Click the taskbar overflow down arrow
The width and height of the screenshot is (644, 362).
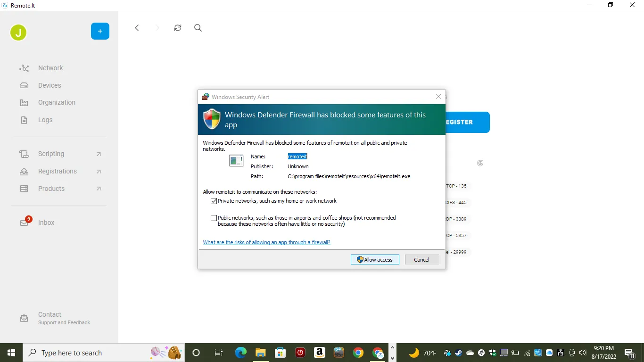[x=392, y=358]
